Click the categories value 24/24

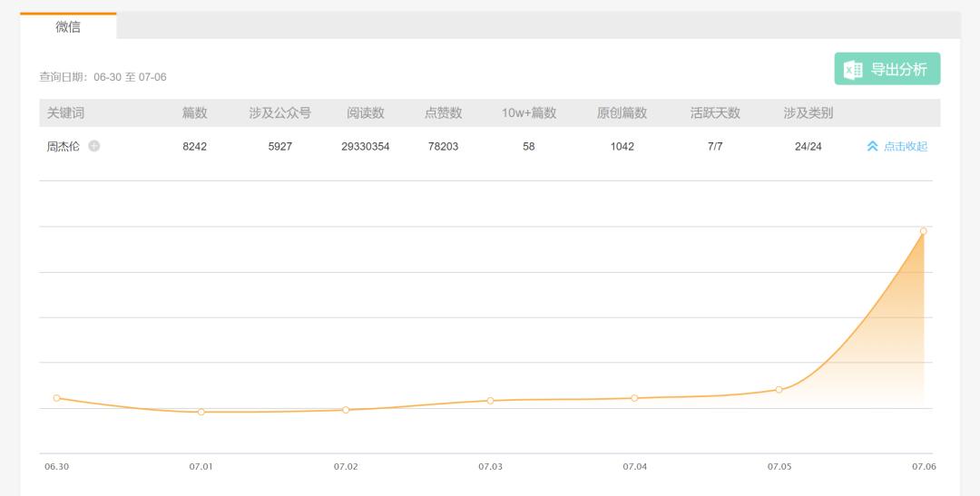click(808, 147)
